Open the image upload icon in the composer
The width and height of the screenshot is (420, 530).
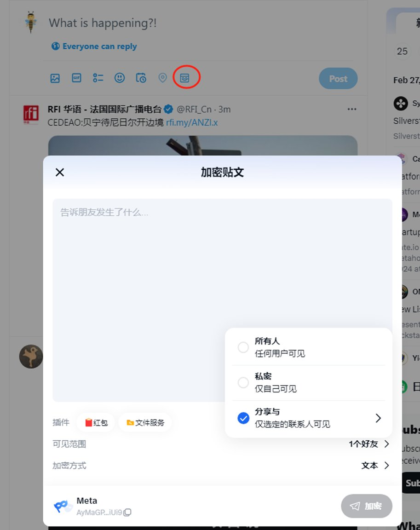55,78
